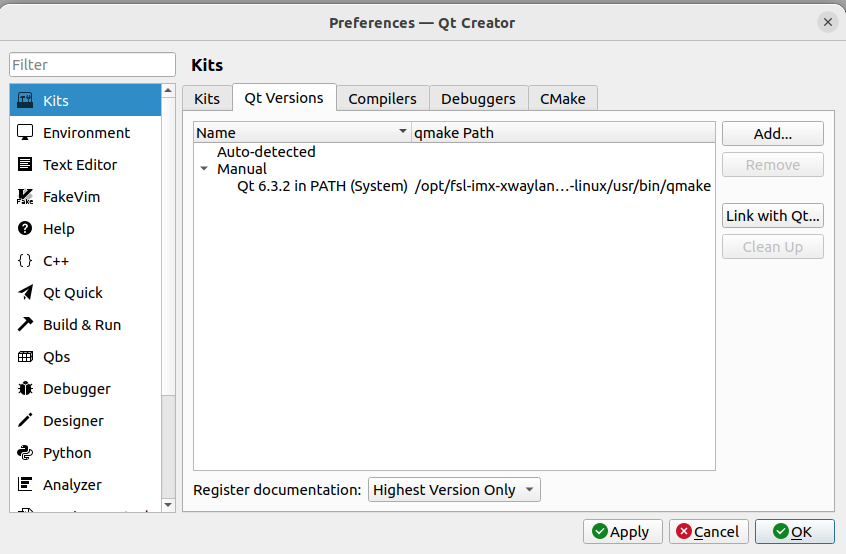Click the Python logo icon
Screen dimensions: 846x554
[25, 453]
